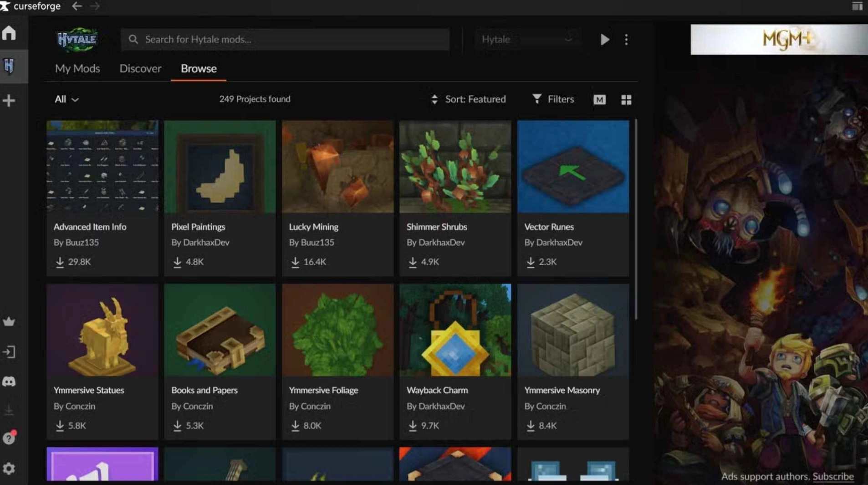Click the Home icon in sidebar
The height and width of the screenshot is (485, 868).
tap(9, 33)
